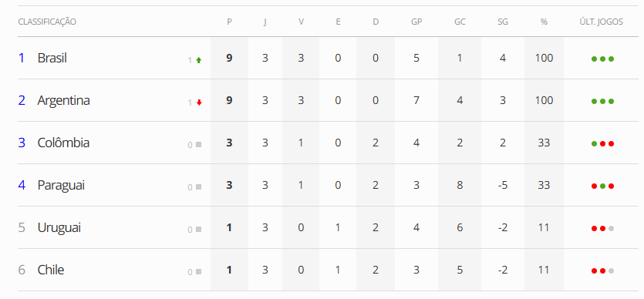Screen dimensions: 644x299
Task: Click Paraguai's goal difference of -5
Action: point(503,186)
